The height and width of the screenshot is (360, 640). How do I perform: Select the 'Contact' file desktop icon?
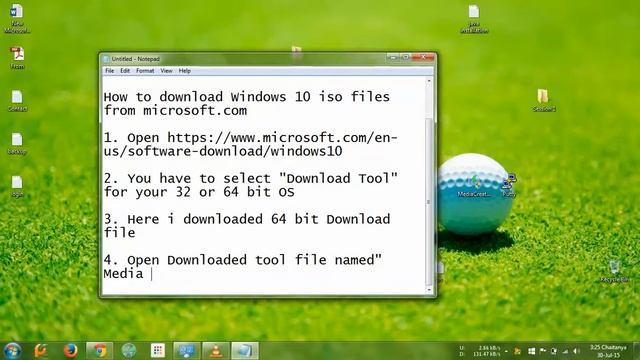pyautogui.click(x=17, y=100)
